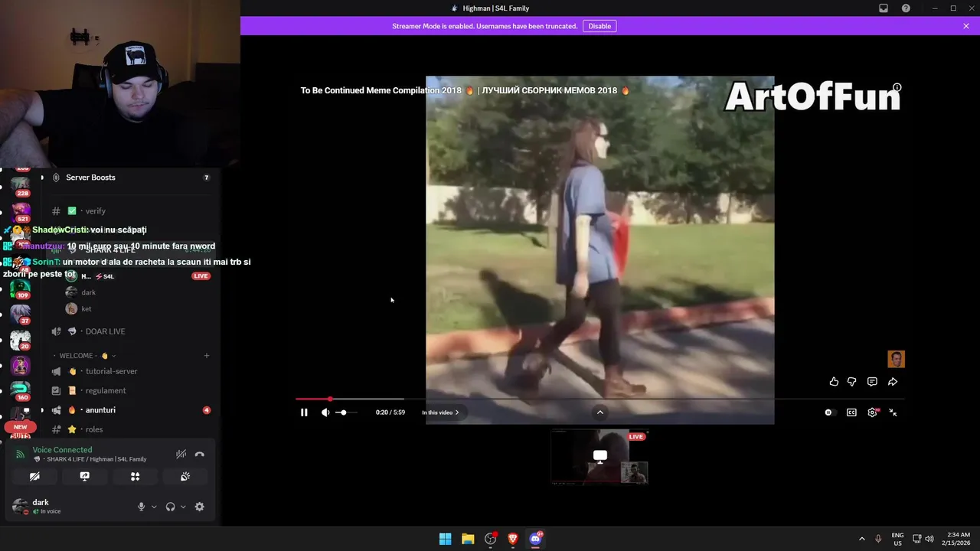Adjust the YouTube volume slider
This screenshot has height=551, width=980.
pyautogui.click(x=346, y=412)
